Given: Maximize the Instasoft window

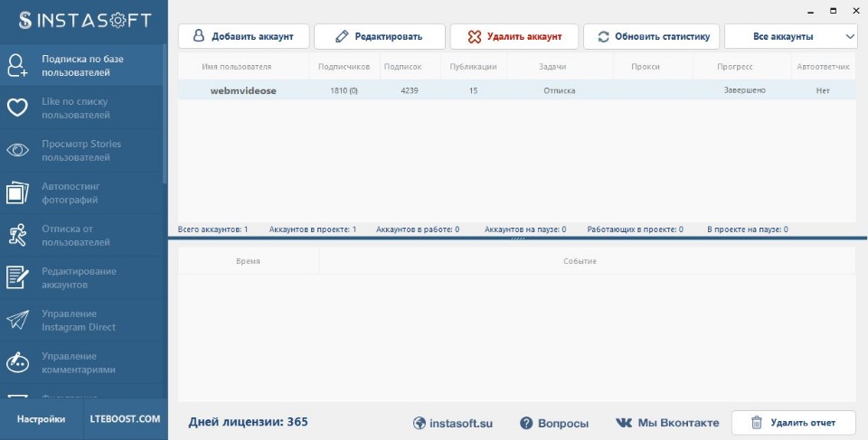Looking at the screenshot, I should click(833, 10).
